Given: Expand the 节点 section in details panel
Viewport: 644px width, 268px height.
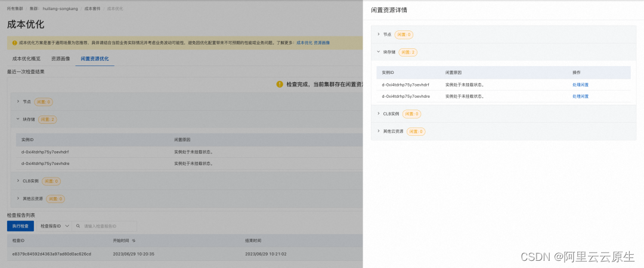Looking at the screenshot, I should [378, 35].
